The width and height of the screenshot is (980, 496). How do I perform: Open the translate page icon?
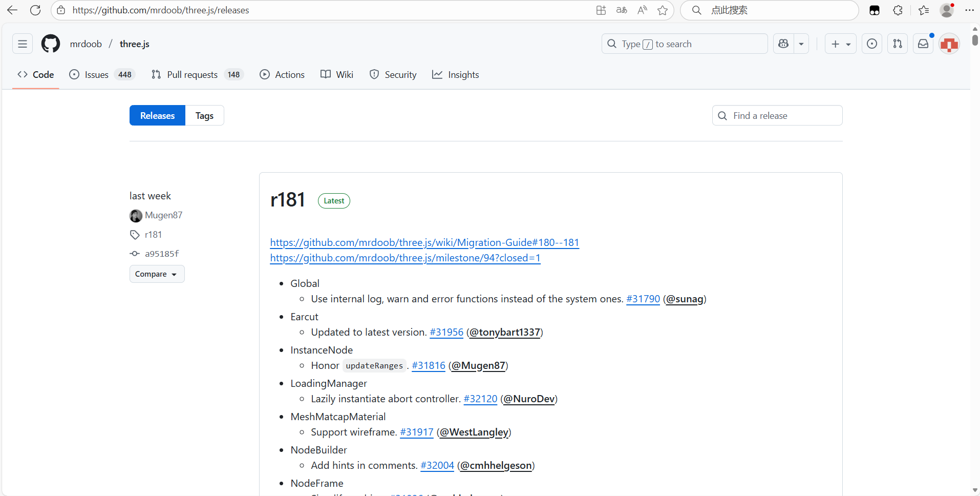[622, 10]
